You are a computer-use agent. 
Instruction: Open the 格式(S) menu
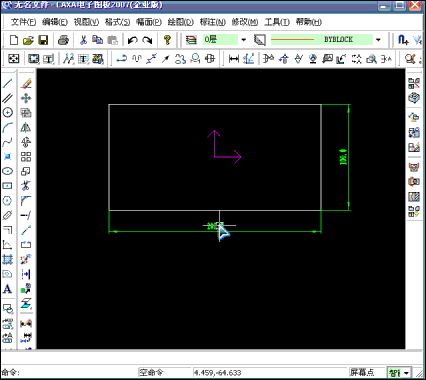click(117, 22)
